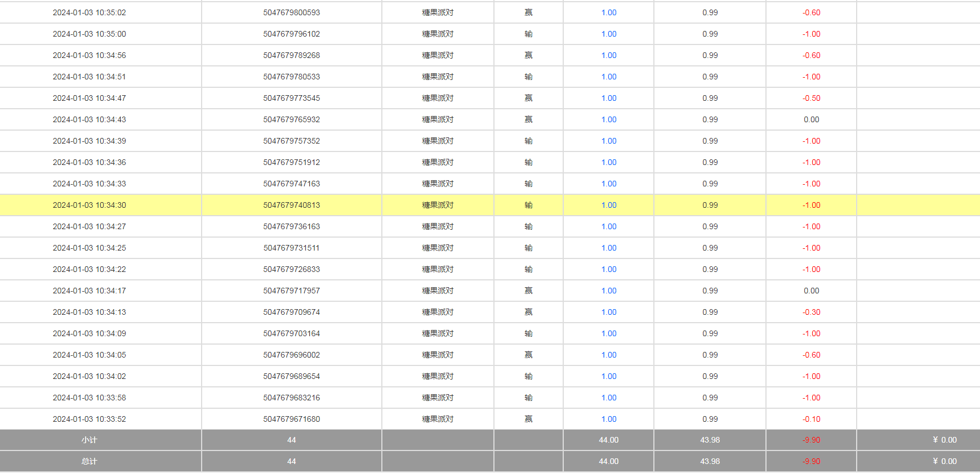Click the -0.30 loss amount
The height and width of the screenshot is (473, 980).
pyautogui.click(x=811, y=312)
